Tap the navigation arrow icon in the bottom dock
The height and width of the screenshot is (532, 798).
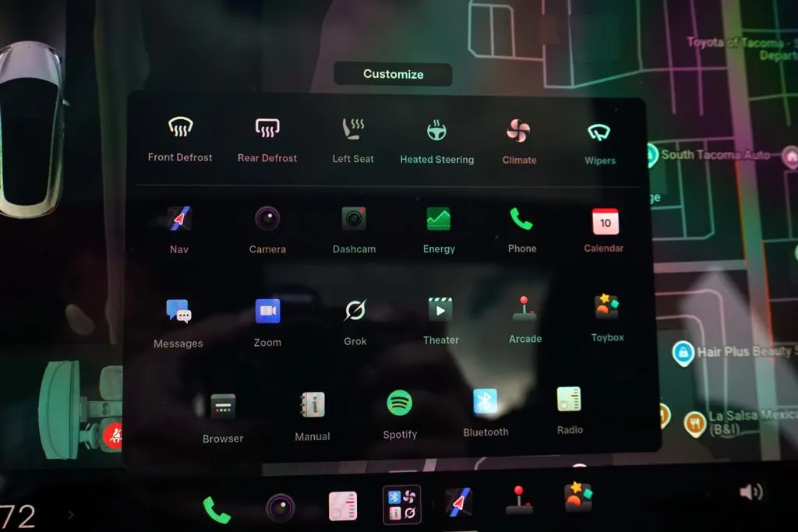click(x=458, y=502)
